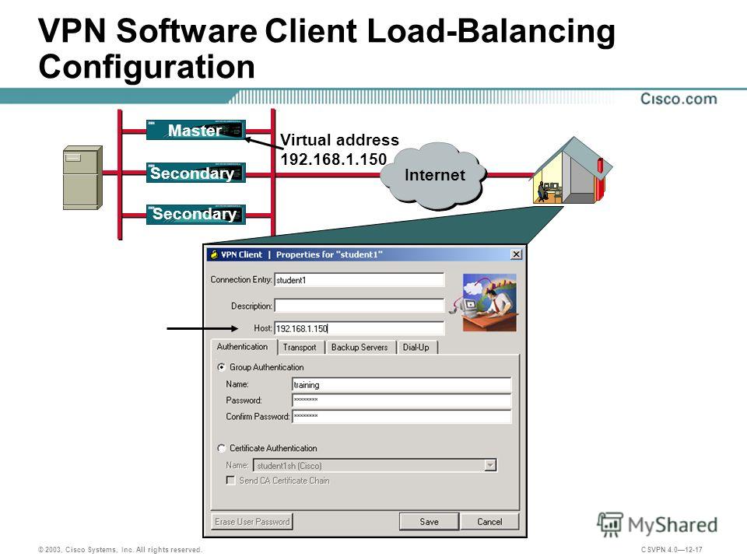Click the group Password field
This screenshot has height=560, width=747.
point(402,401)
